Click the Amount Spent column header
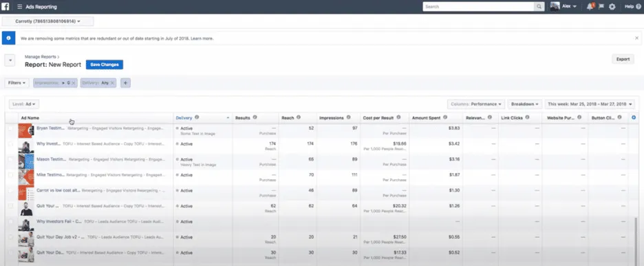 pos(427,118)
